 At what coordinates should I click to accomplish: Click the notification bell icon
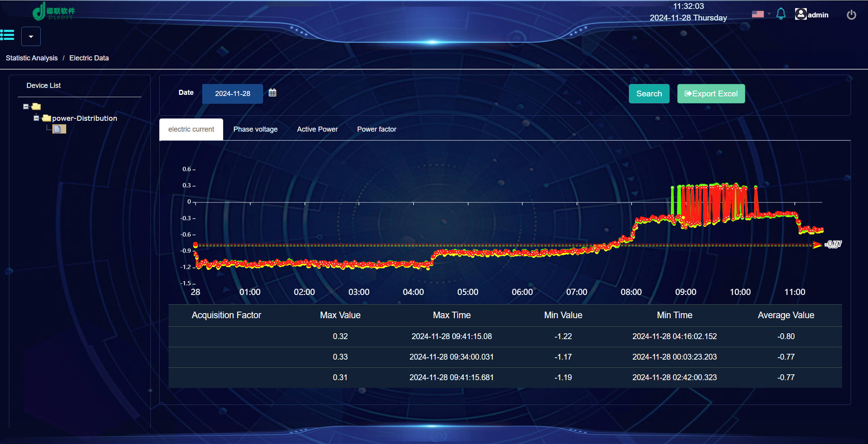click(780, 14)
